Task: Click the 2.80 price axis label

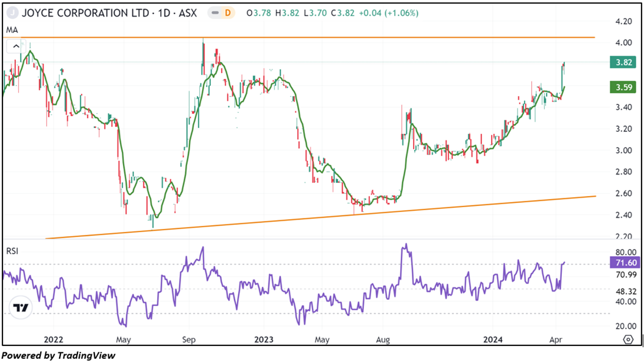Action: tap(623, 172)
